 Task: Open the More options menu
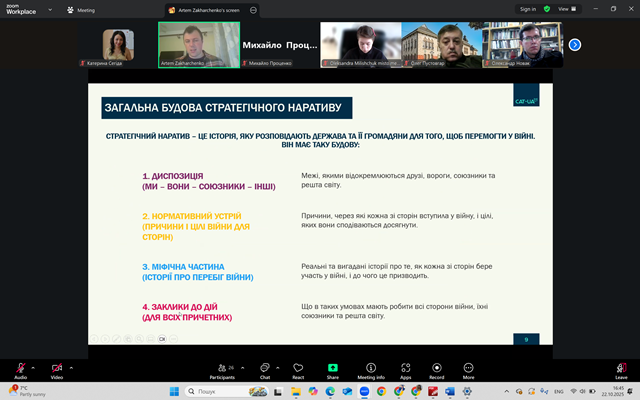[x=468, y=368]
